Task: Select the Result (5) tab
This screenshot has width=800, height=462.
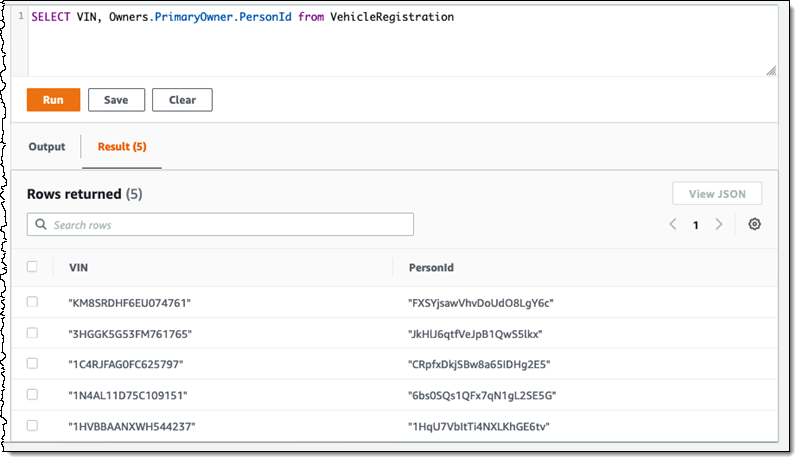Action: 121,147
